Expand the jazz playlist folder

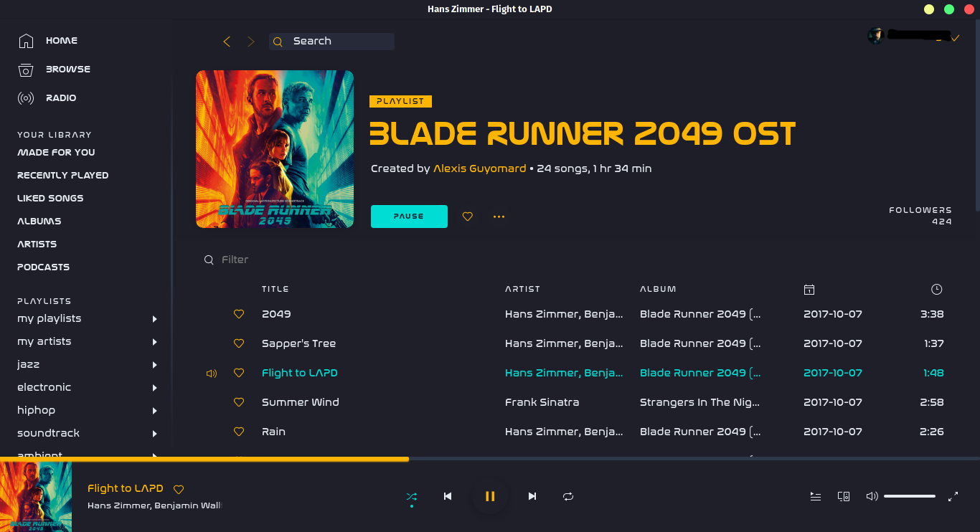pyautogui.click(x=155, y=365)
